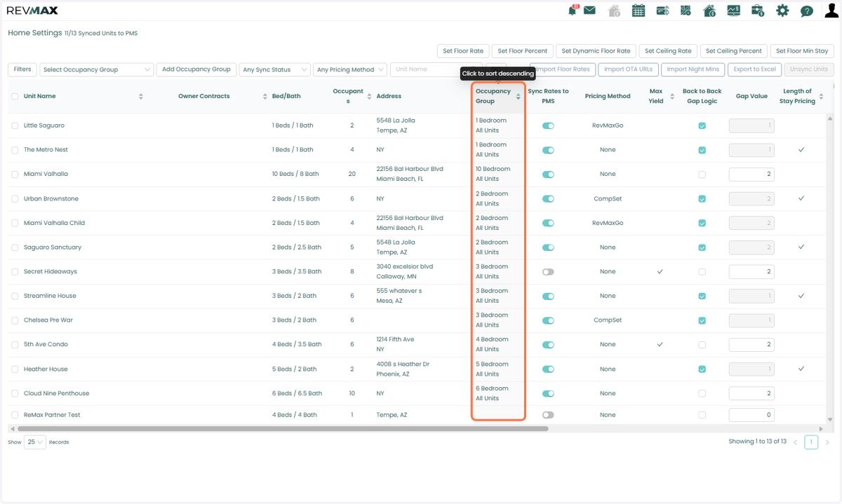Go to previous page arrow

(795, 442)
